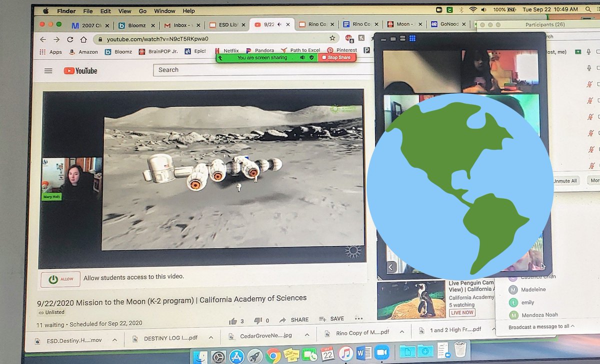Click SAVE to add video to playlist
This screenshot has height=364, width=600.
[331, 318]
